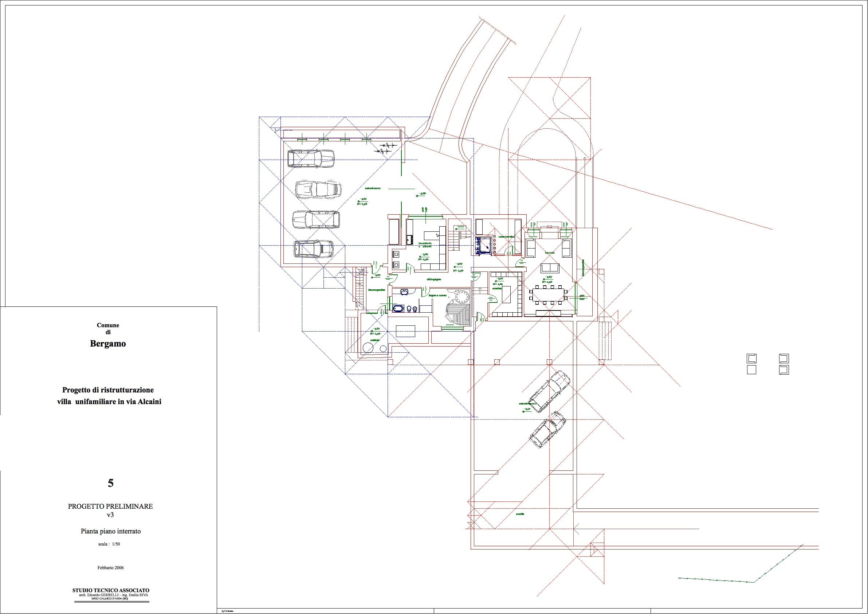Select the bathtub symbol in the bathroom

(x=398, y=309)
